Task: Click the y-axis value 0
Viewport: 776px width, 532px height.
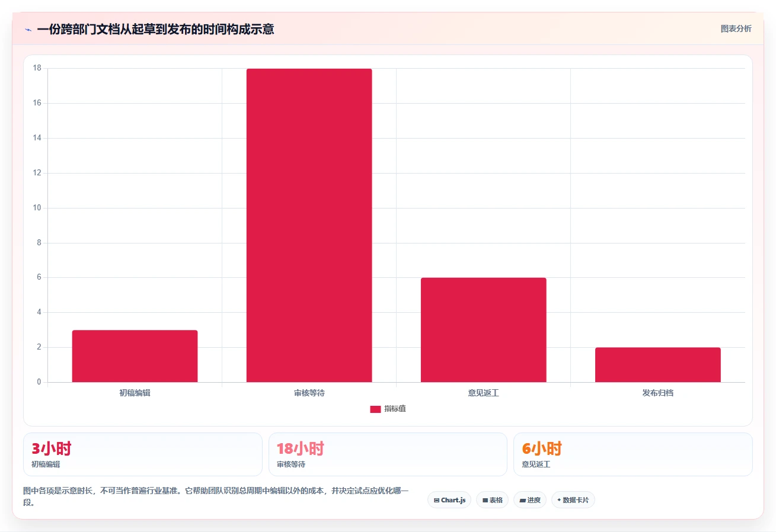Action: point(39,382)
